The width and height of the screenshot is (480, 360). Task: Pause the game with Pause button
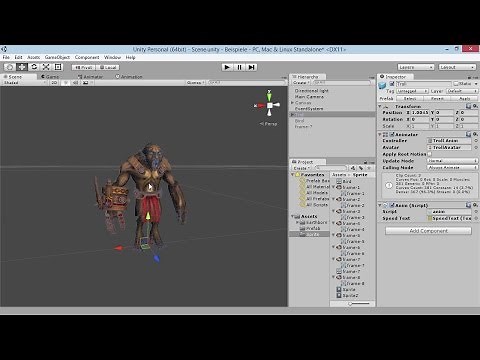[239, 67]
